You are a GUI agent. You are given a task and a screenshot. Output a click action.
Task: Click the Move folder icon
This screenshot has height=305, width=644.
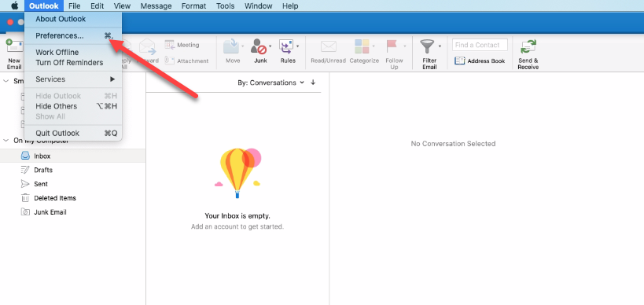point(232,46)
